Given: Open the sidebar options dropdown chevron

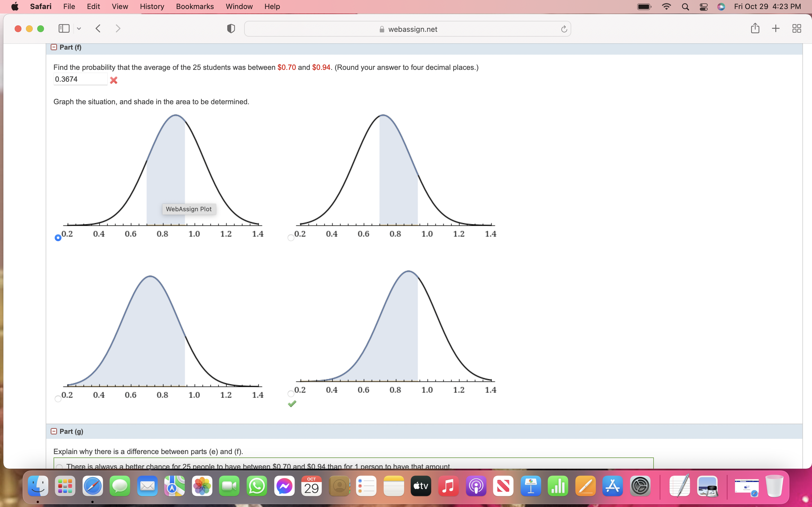Looking at the screenshot, I should click(x=79, y=29).
